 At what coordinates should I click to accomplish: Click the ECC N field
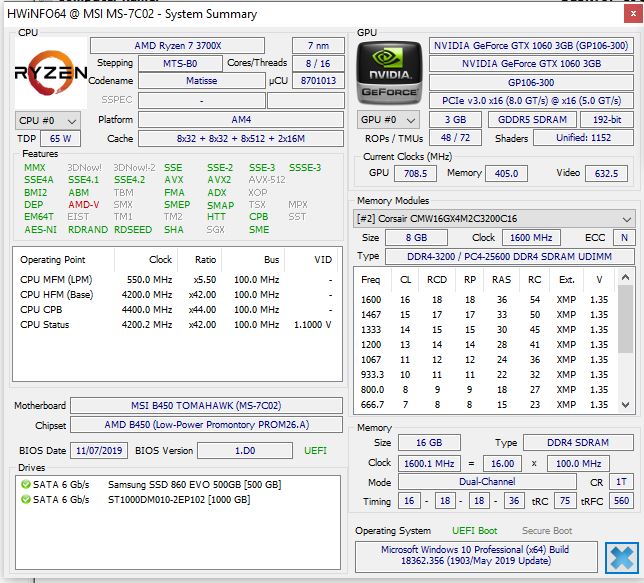(624, 238)
